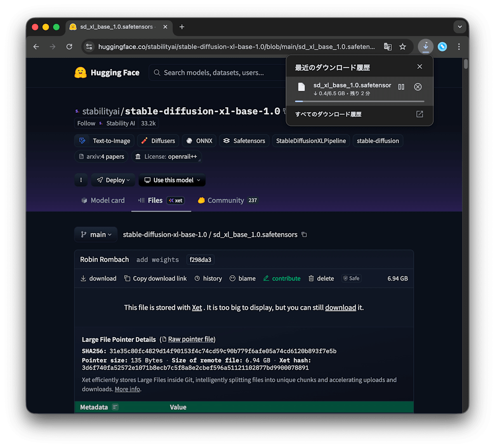Click download in the file toolbar
495x448 pixels.
98,278
